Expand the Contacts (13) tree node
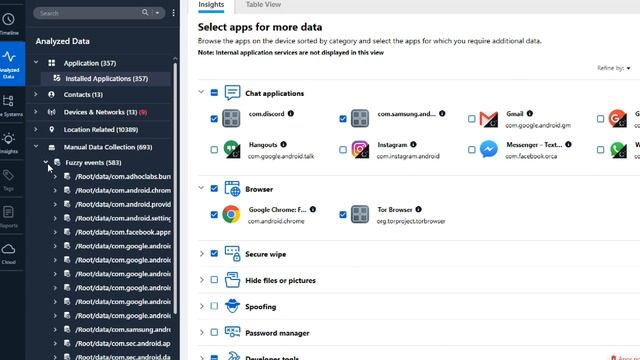Image resolution: width=640 pixels, height=360 pixels. [x=36, y=94]
